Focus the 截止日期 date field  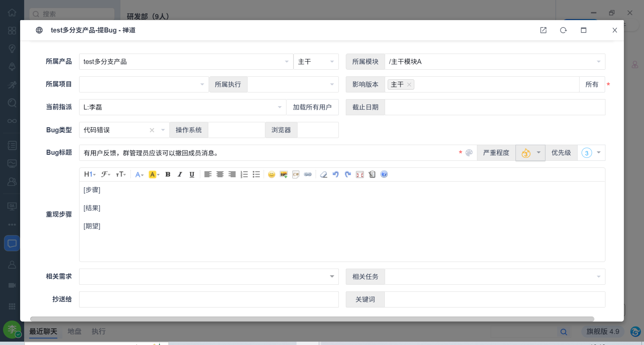495,107
